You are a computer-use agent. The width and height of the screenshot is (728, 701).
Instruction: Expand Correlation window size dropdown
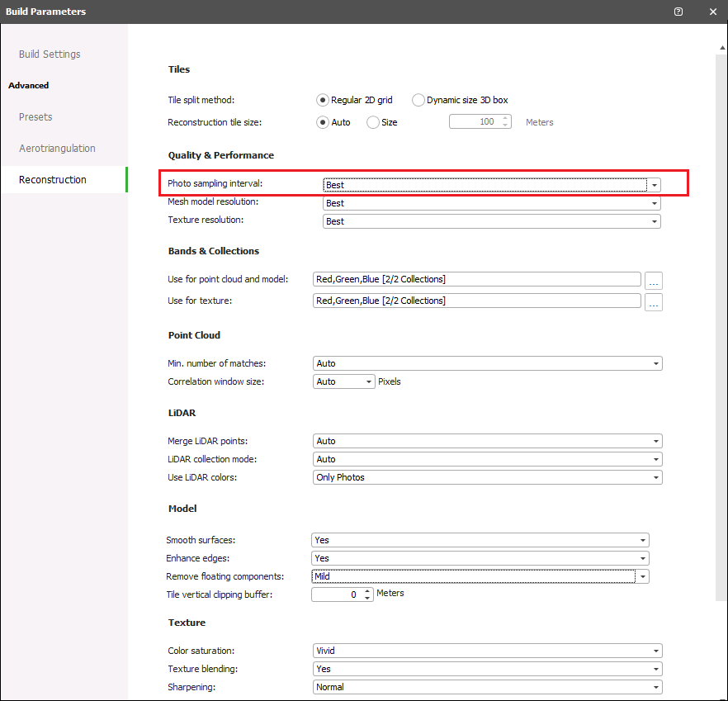pyautogui.click(x=343, y=381)
